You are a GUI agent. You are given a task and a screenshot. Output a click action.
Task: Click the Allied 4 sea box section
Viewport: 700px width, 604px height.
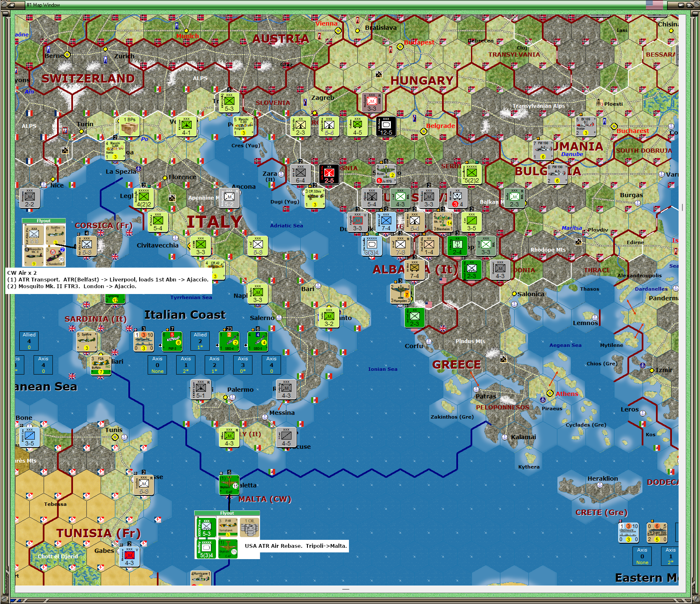pos(29,341)
